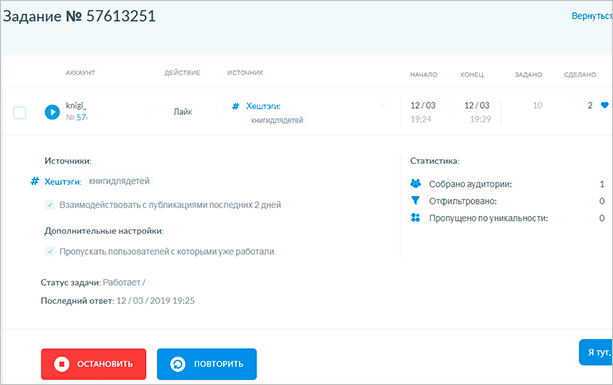Click the task number № 57 under account
The width and height of the screenshot is (613, 385).
pos(77,117)
